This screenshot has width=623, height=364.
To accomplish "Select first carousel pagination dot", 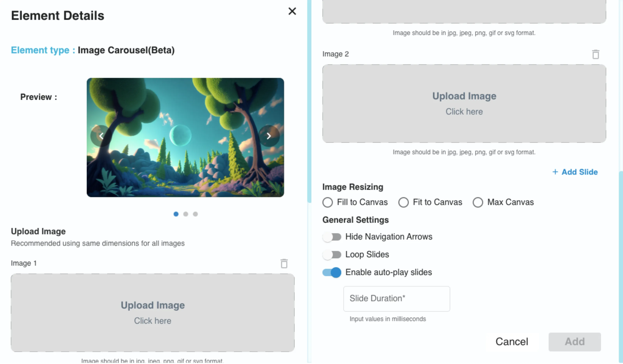I will [x=176, y=214].
